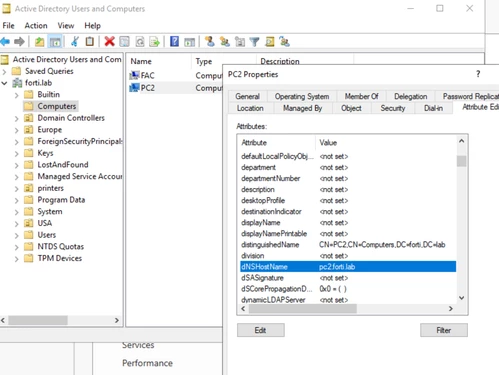The width and height of the screenshot is (499, 375).
Task: Switch to the Operating System tab
Action: coord(302,96)
